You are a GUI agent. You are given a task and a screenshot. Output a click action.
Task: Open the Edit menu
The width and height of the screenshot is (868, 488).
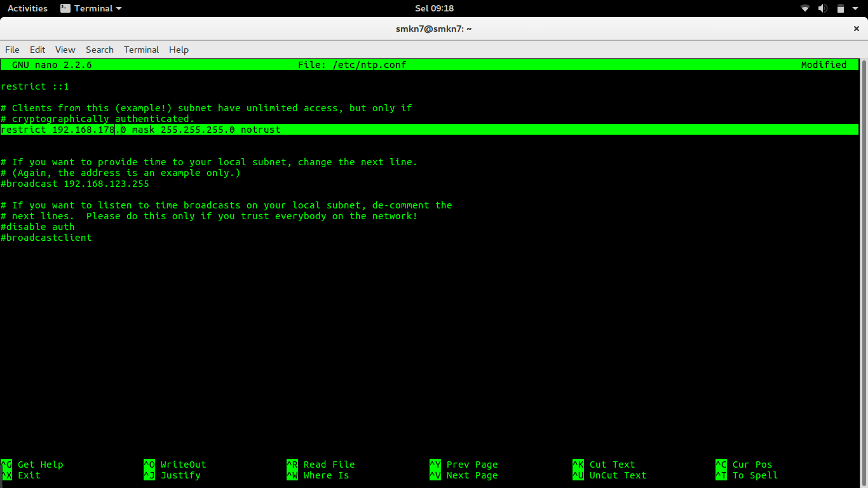tap(37, 50)
